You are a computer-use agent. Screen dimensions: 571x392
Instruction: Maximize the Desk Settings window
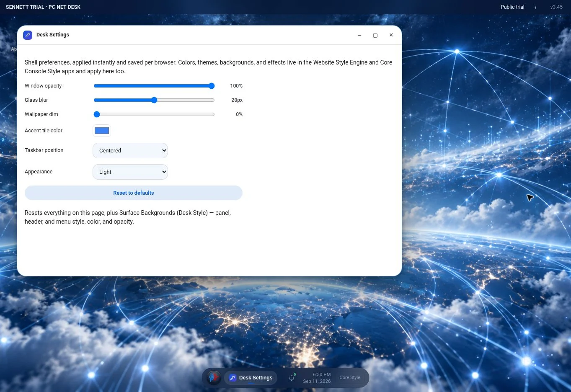point(375,35)
